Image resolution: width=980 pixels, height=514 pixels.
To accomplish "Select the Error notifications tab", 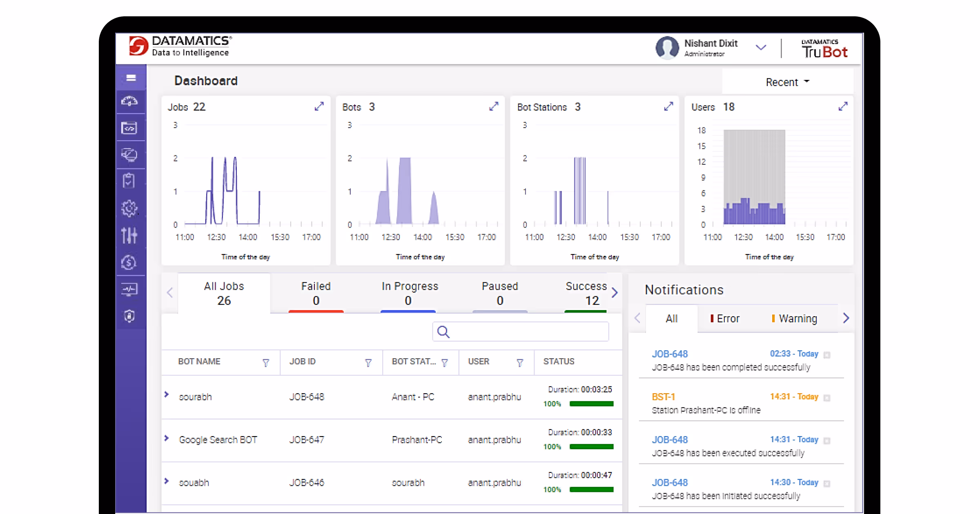I will 725,319.
